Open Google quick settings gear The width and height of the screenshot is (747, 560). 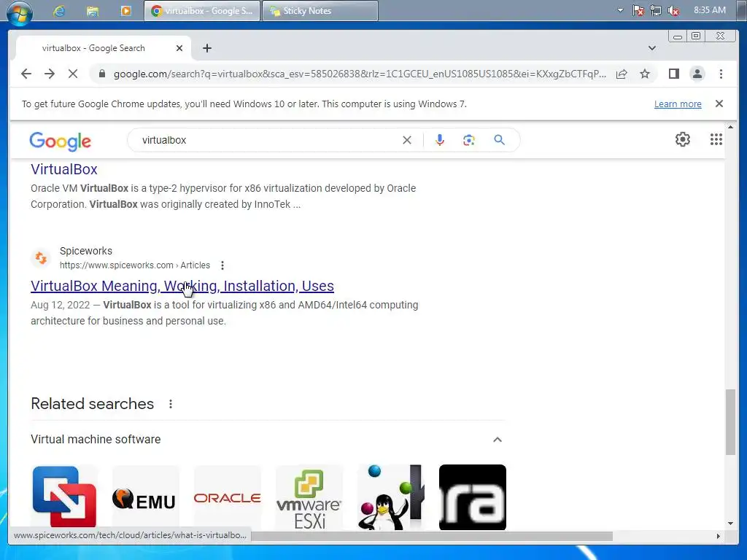(x=683, y=139)
